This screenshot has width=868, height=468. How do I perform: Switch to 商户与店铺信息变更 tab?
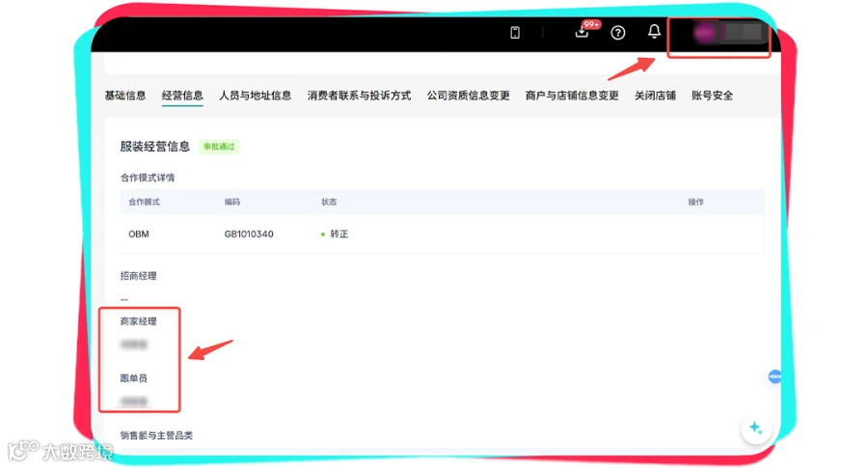pyautogui.click(x=572, y=96)
